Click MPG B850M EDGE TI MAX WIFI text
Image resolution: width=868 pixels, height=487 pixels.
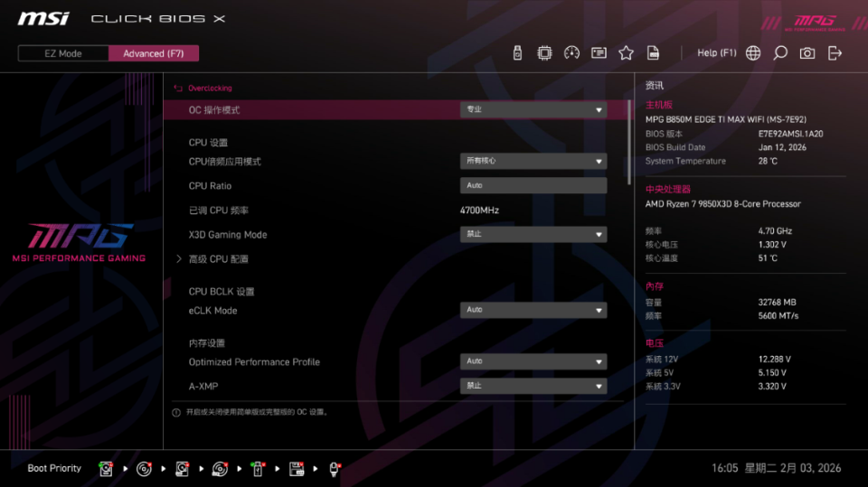point(726,119)
